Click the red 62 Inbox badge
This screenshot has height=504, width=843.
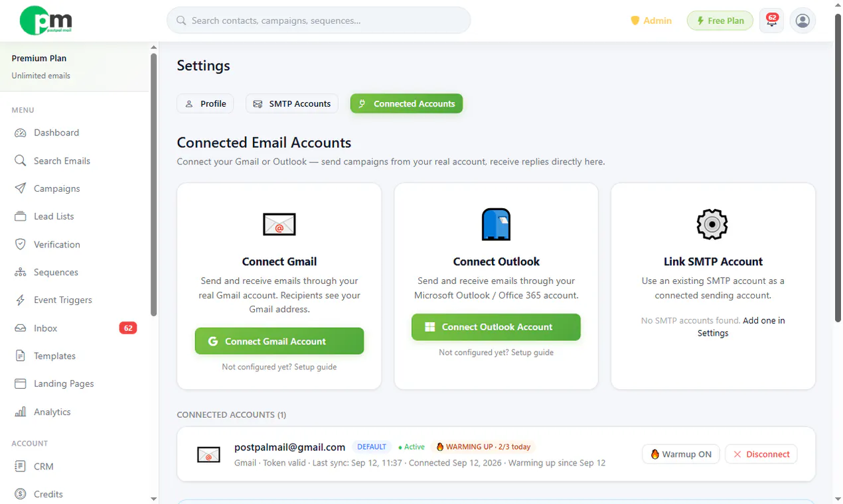[128, 328]
